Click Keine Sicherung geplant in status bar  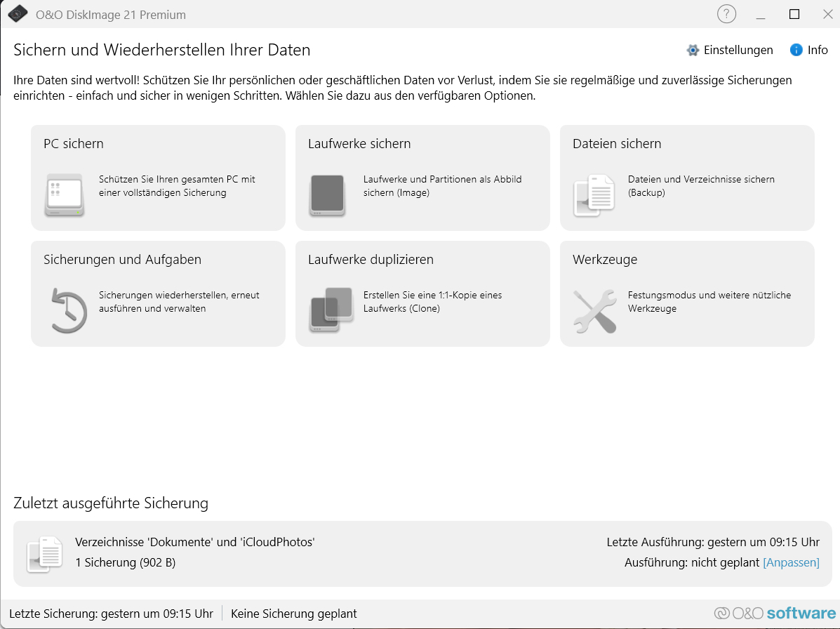click(294, 613)
